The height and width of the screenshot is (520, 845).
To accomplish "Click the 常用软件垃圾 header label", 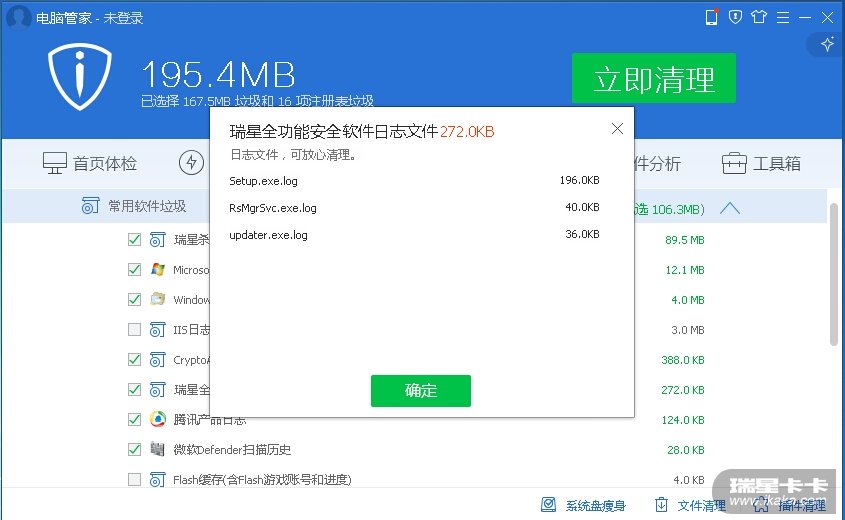I will [x=147, y=206].
